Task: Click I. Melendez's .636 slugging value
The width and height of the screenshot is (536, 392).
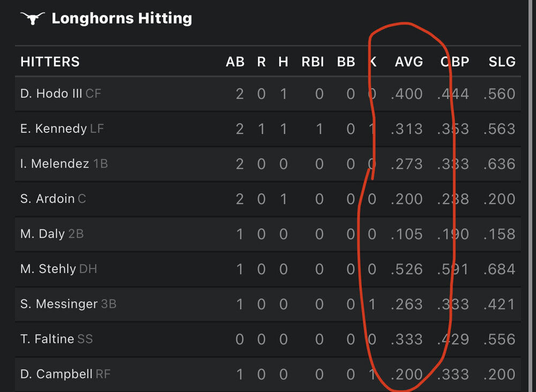Action: pyautogui.click(x=499, y=164)
